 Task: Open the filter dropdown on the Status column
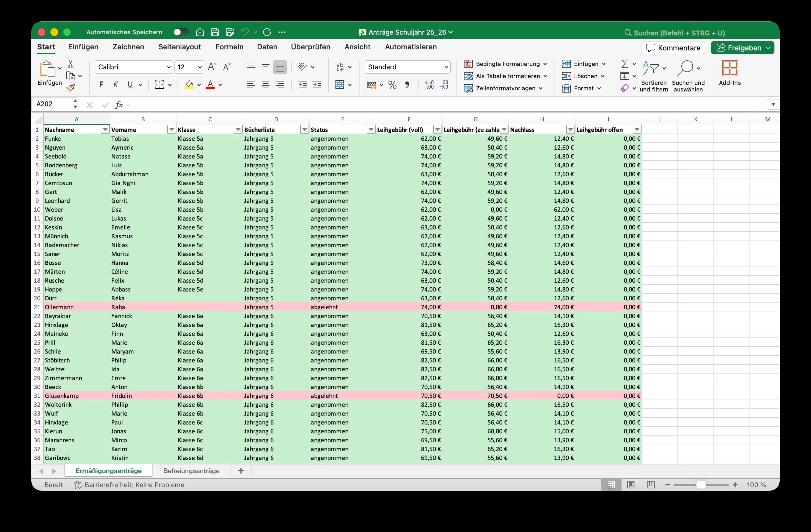click(x=371, y=129)
